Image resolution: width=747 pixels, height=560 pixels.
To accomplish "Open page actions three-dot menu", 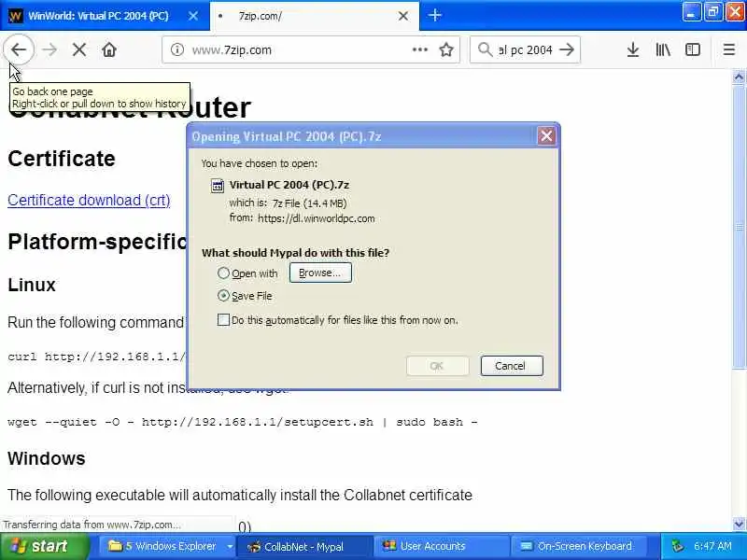I will coord(419,49).
